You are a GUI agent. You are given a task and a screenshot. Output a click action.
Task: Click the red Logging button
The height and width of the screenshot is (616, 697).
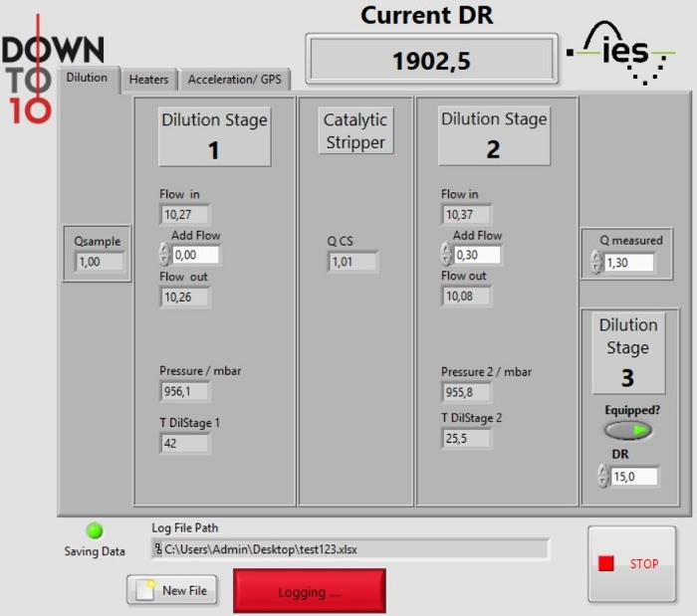tap(310, 591)
